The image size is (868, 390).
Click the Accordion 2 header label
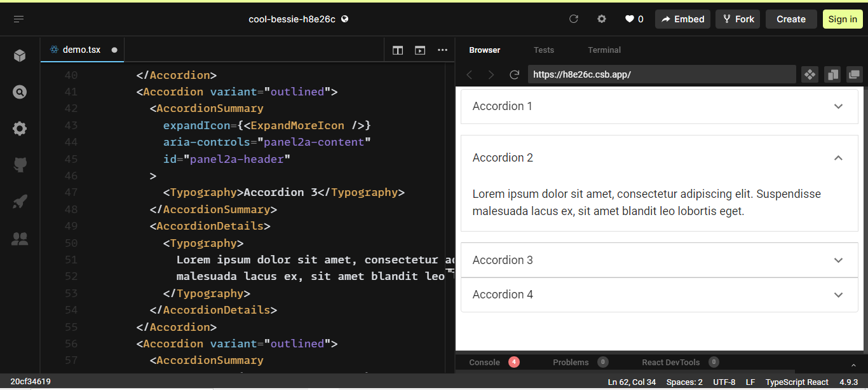(503, 158)
